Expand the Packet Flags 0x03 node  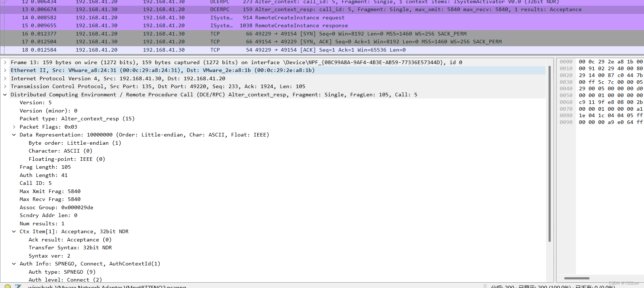click(x=14, y=127)
